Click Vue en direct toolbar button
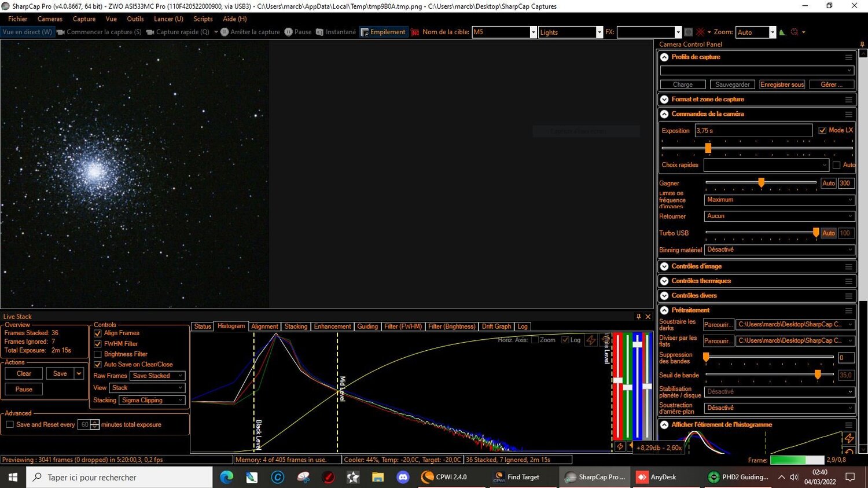Screen dimensions: 868x488 click(27, 32)
